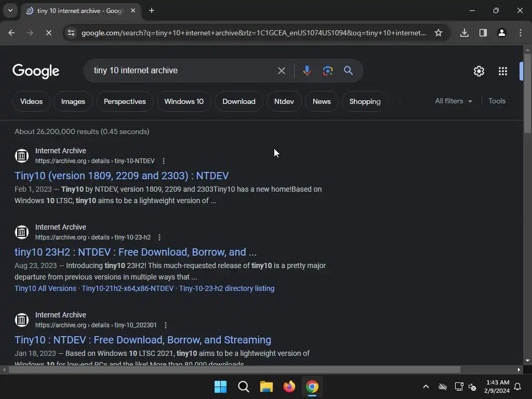
Task: Open Tiny10 (version 1809, 2209 and 2303) result
Action: click(122, 176)
